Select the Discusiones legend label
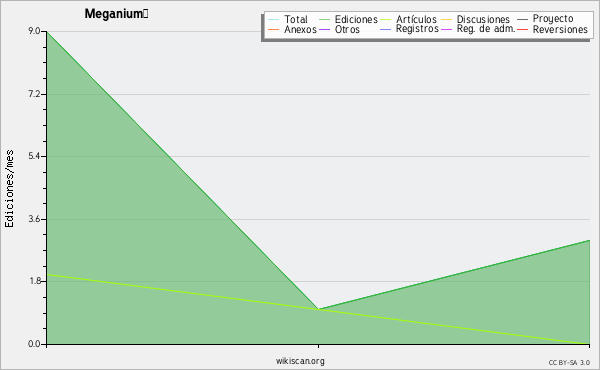 coord(483,19)
